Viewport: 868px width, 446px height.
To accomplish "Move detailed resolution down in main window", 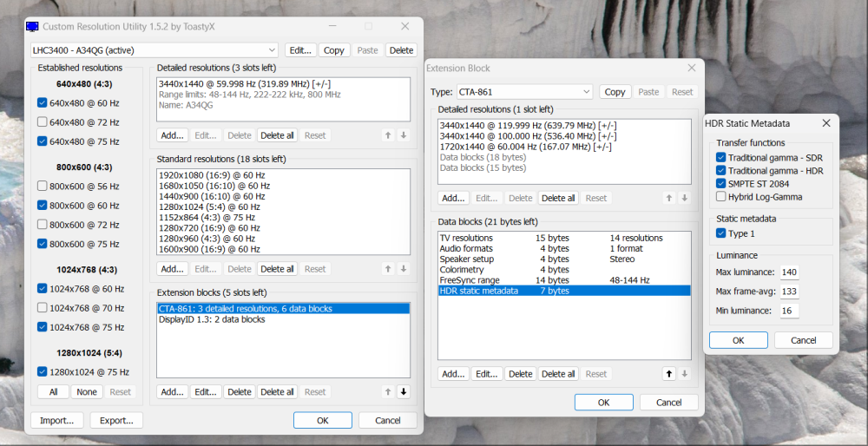I will click(404, 135).
